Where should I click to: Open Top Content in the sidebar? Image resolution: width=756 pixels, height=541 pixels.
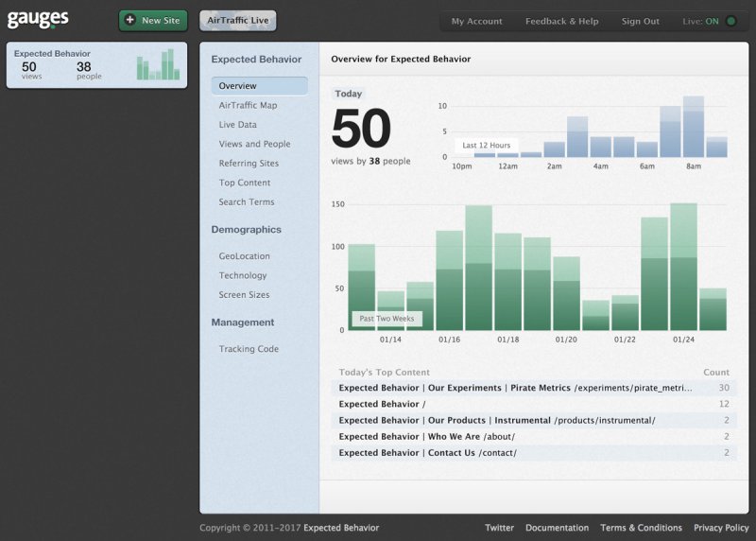click(245, 183)
